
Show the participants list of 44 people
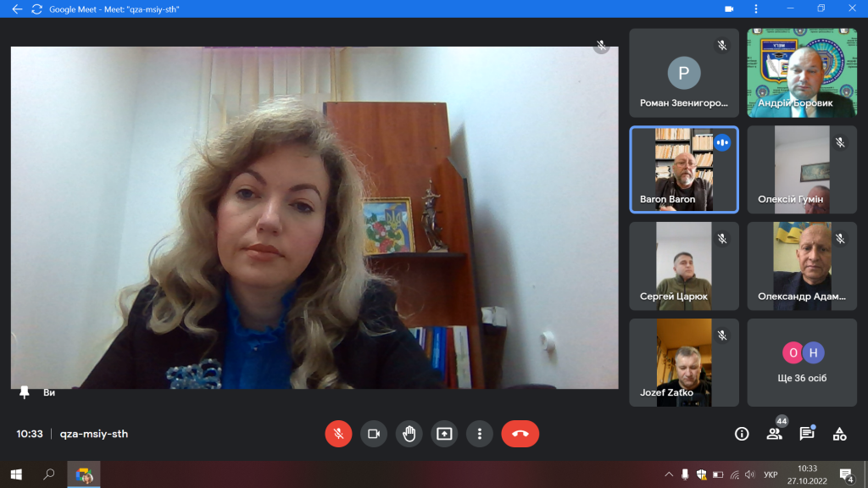pos(775,435)
